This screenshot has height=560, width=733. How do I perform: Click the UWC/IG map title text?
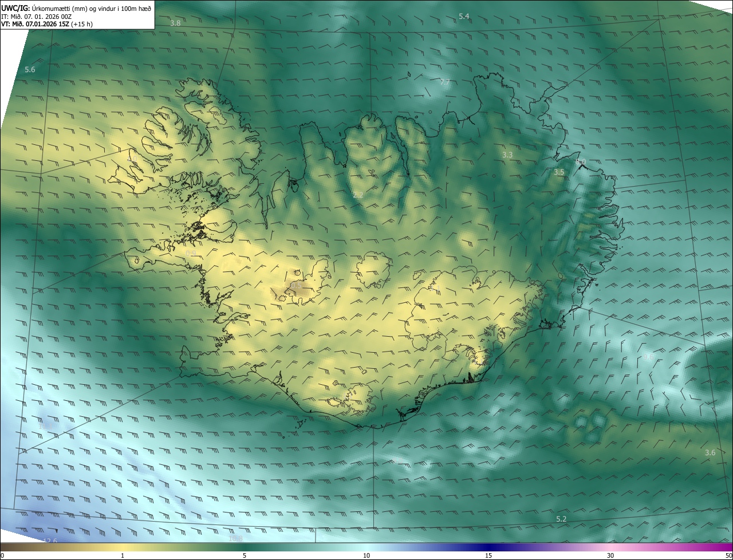(76, 8)
